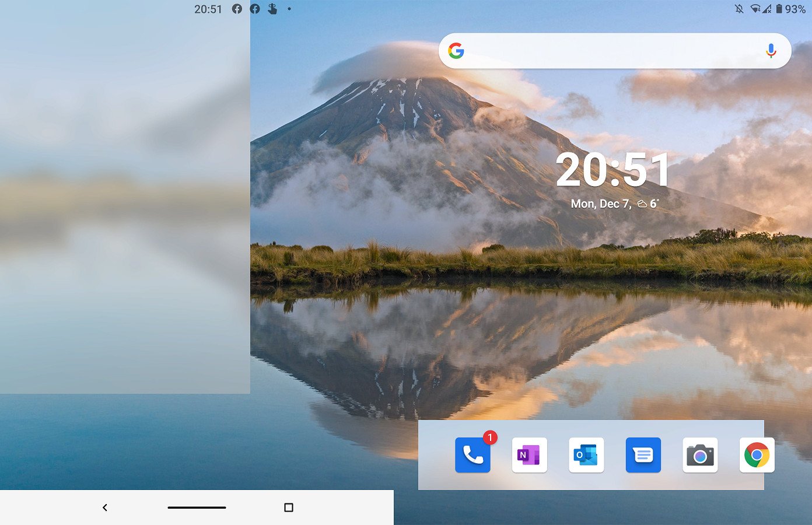
Task: Tap the first Facebook notification icon
Action: click(237, 9)
